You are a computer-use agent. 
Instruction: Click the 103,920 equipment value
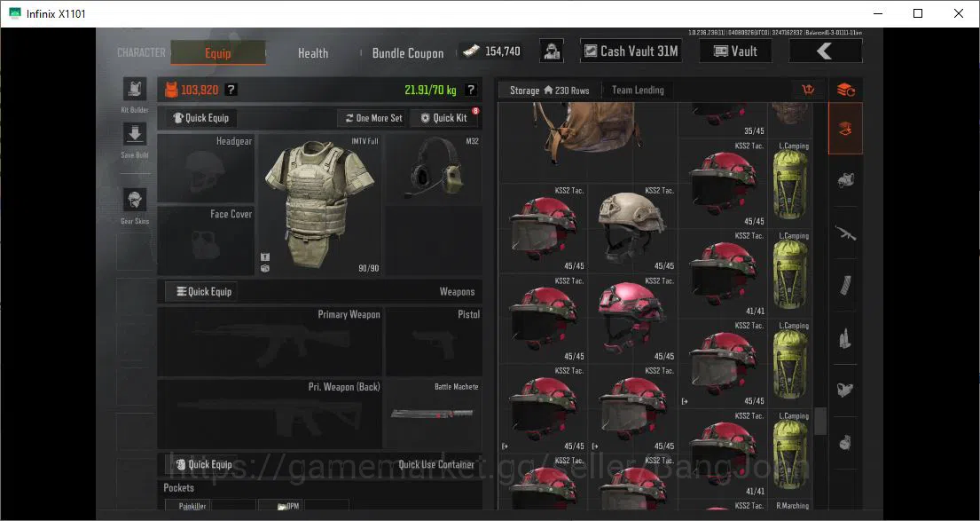[200, 90]
